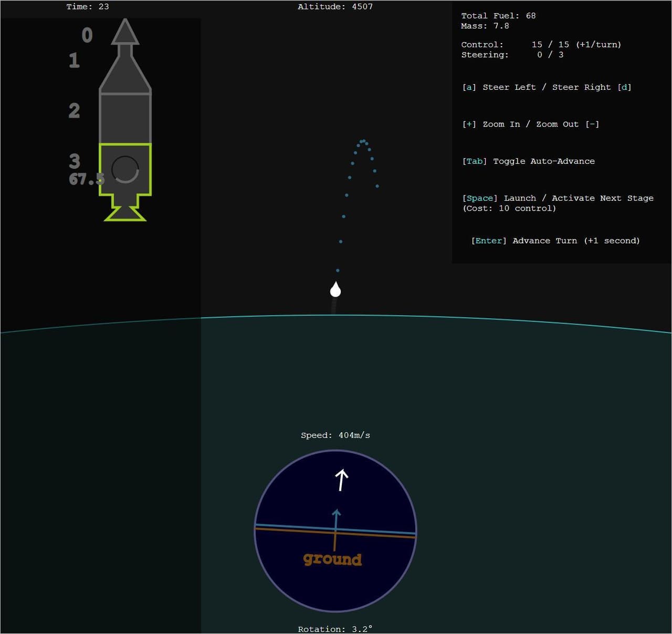
Task: Click the white heading arrow in navball
Action: [x=342, y=480]
